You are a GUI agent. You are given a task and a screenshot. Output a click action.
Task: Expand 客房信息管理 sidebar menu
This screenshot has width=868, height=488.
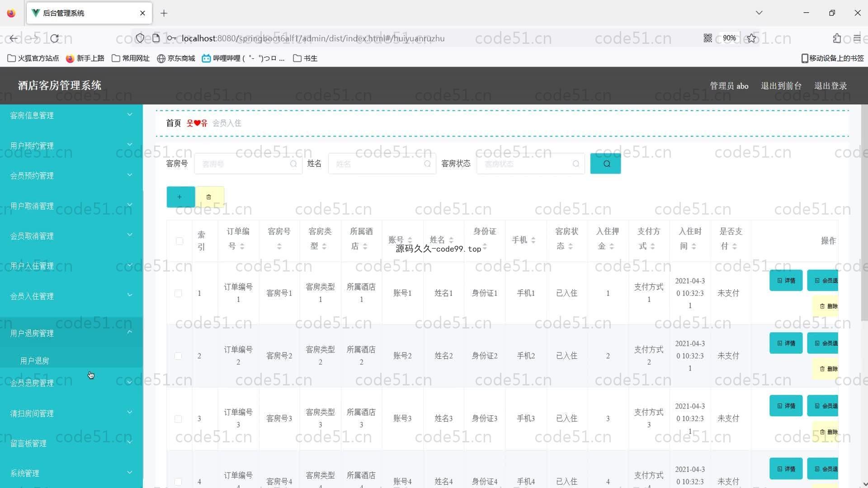coord(71,115)
